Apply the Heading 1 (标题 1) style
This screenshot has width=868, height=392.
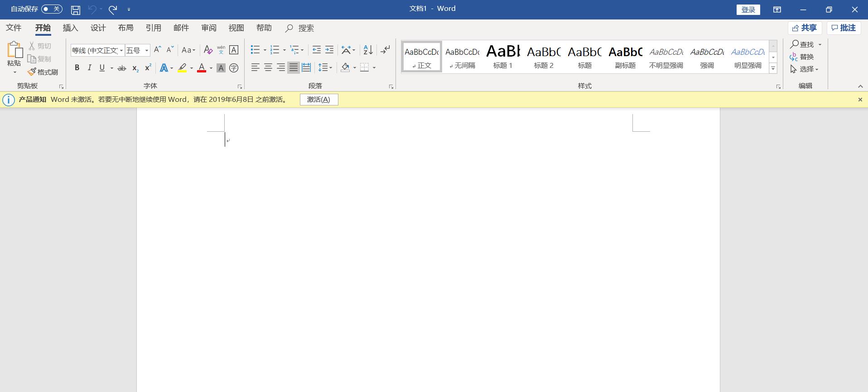coord(503,57)
